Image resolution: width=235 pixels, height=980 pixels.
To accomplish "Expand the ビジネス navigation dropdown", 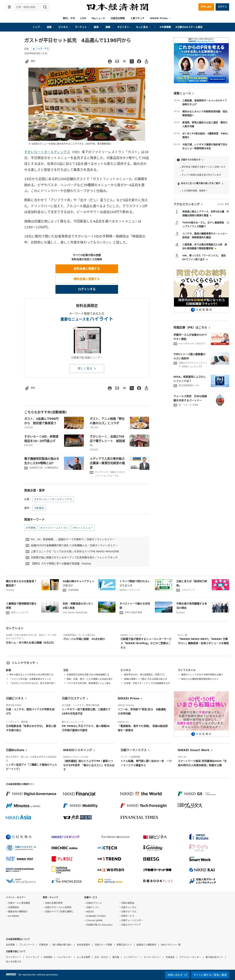I will pos(64,27).
